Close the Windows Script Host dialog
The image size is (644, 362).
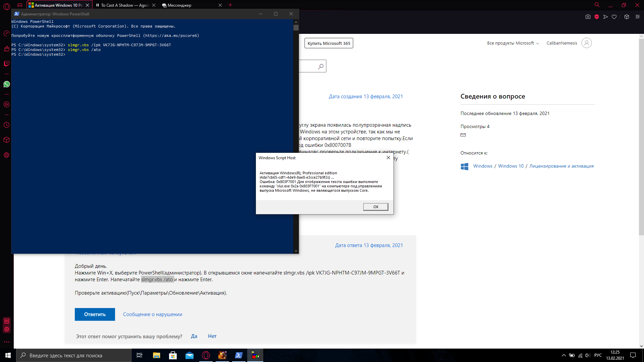(388, 158)
